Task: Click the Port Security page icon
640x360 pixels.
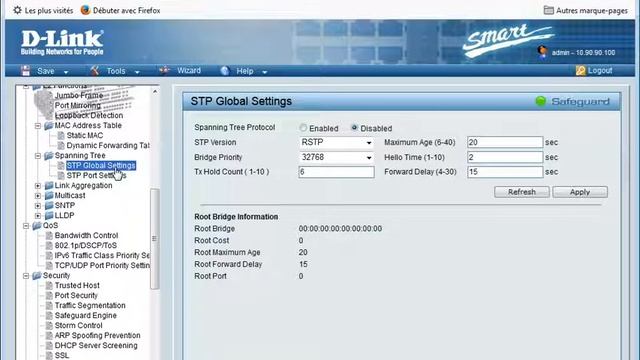Action: coord(49,296)
